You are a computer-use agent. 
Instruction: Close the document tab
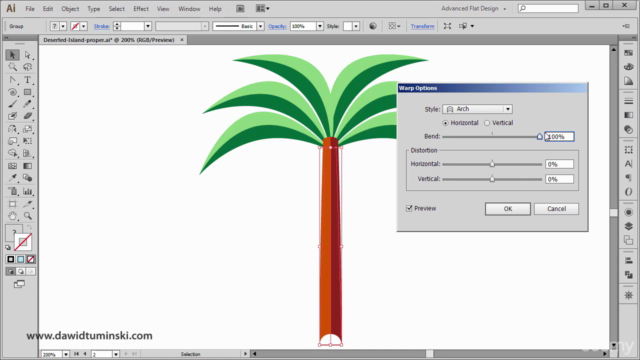[182, 40]
